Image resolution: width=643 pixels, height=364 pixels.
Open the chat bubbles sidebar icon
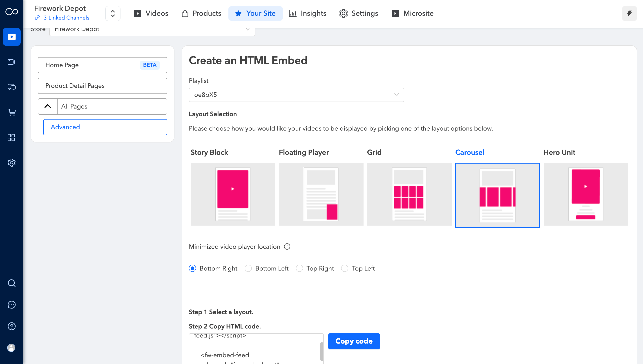pos(11,87)
